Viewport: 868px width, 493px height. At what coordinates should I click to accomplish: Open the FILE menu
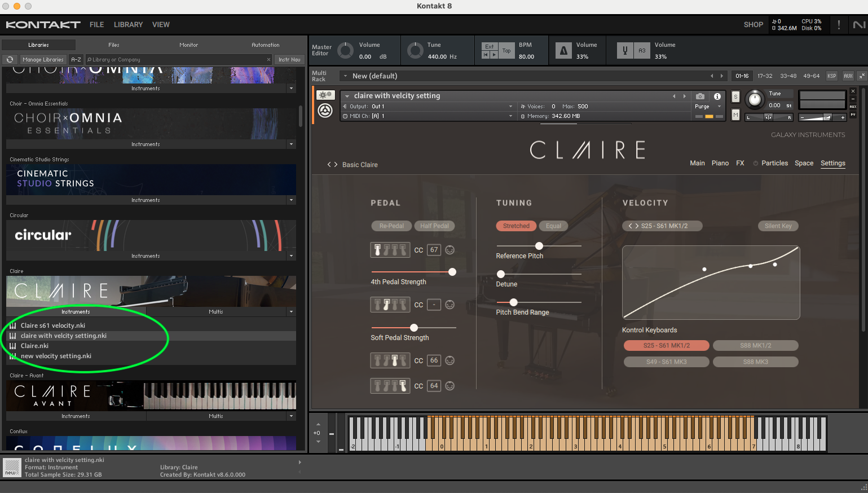tap(96, 25)
